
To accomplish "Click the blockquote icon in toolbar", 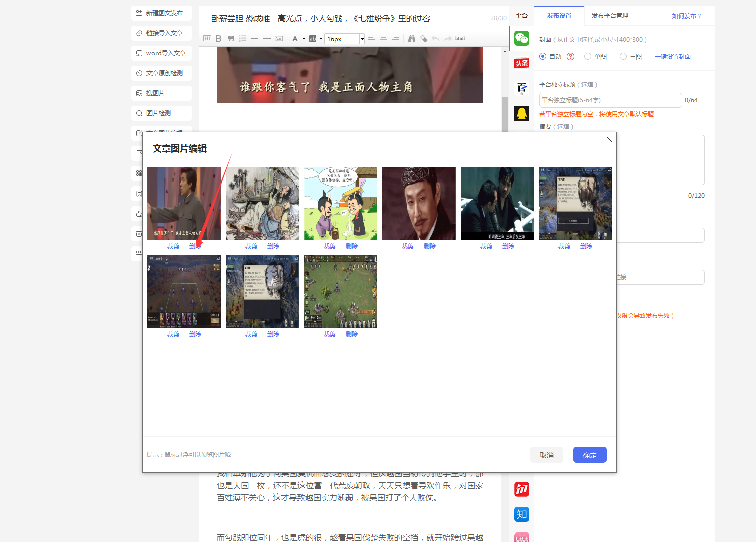I will pyautogui.click(x=231, y=39).
